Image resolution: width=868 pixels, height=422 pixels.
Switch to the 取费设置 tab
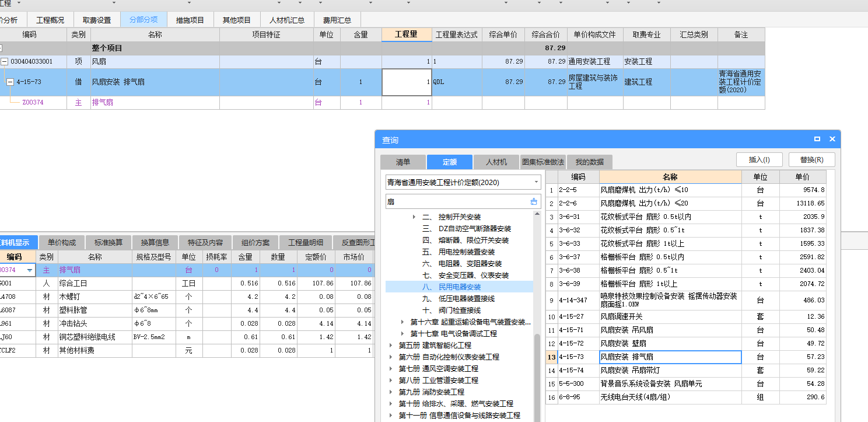tap(97, 20)
